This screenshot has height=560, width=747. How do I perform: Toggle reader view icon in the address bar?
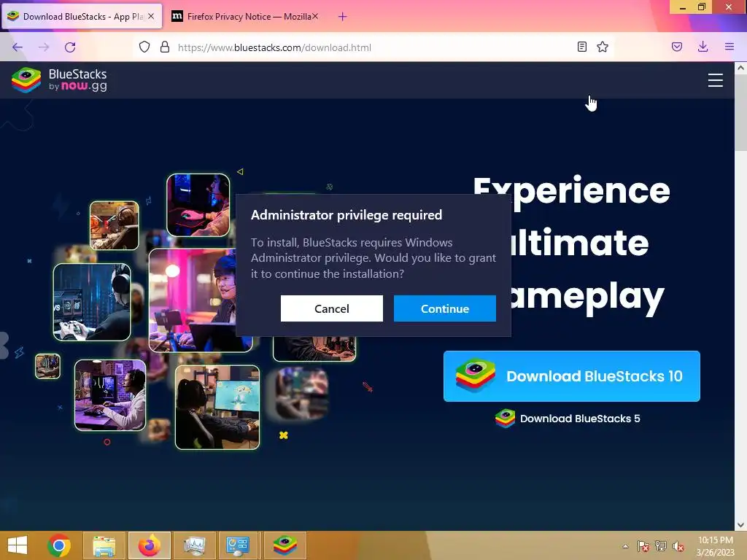(x=581, y=47)
